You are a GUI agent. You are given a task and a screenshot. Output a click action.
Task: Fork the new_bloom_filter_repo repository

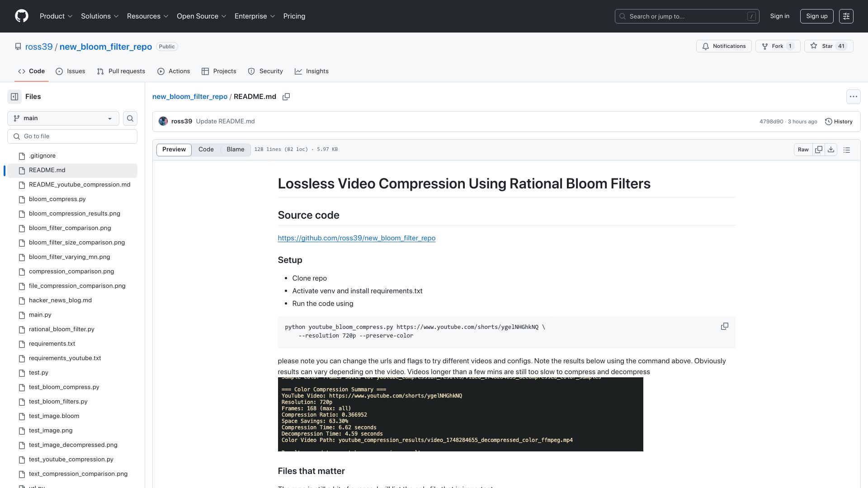(778, 46)
